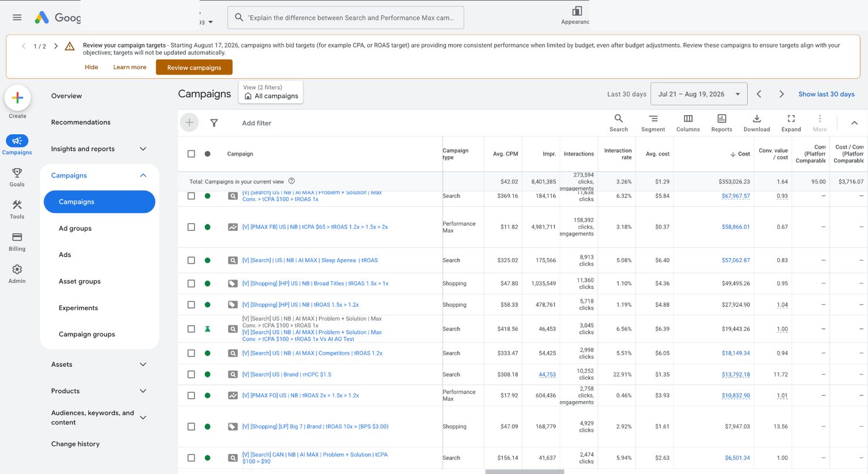The width and height of the screenshot is (868, 474).
Task: Check the Shopping Broad Titles campaign row
Action: pyautogui.click(x=191, y=284)
